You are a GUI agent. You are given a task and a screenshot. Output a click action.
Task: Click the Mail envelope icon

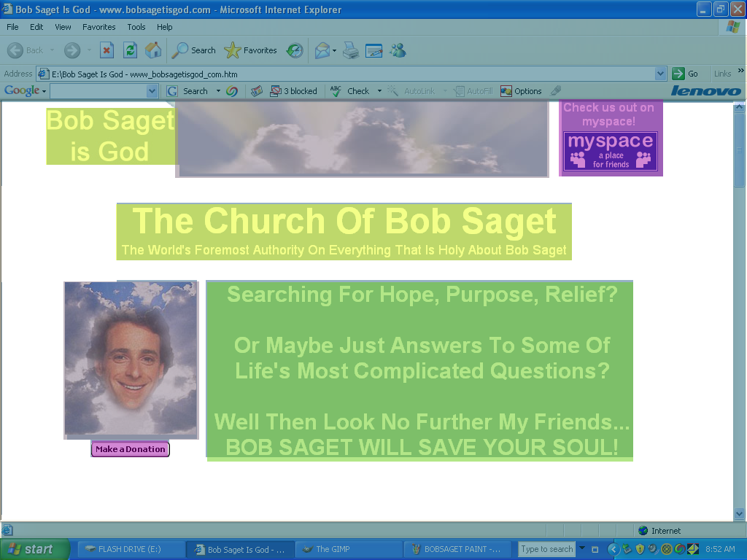click(x=322, y=50)
